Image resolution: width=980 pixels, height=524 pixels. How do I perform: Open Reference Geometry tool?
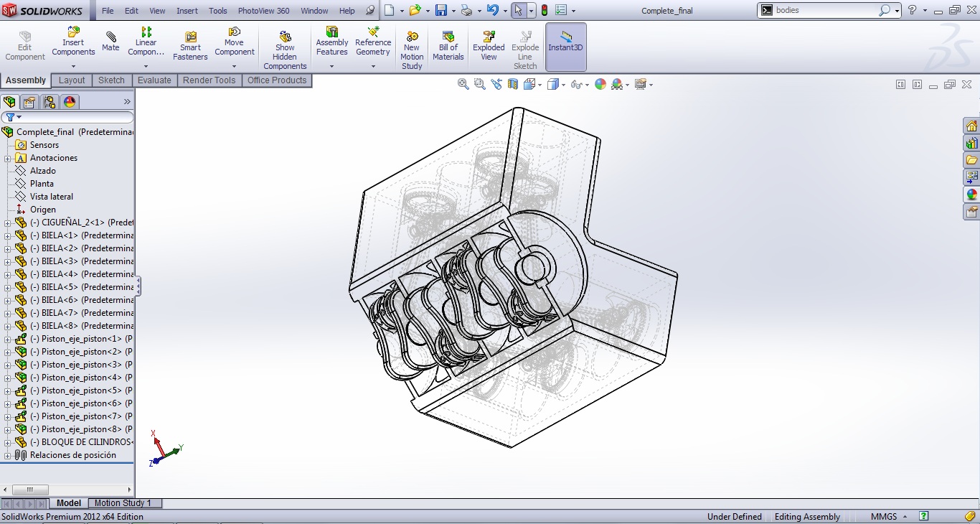373,42
